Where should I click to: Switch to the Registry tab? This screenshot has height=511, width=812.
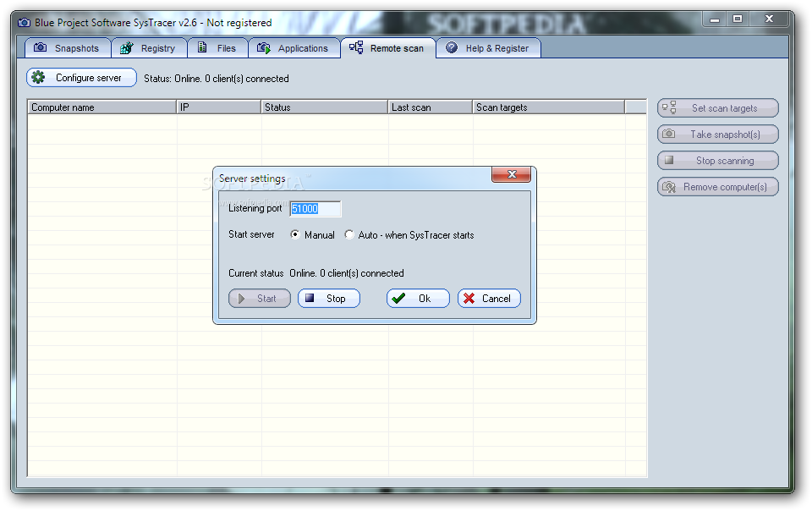click(x=149, y=48)
